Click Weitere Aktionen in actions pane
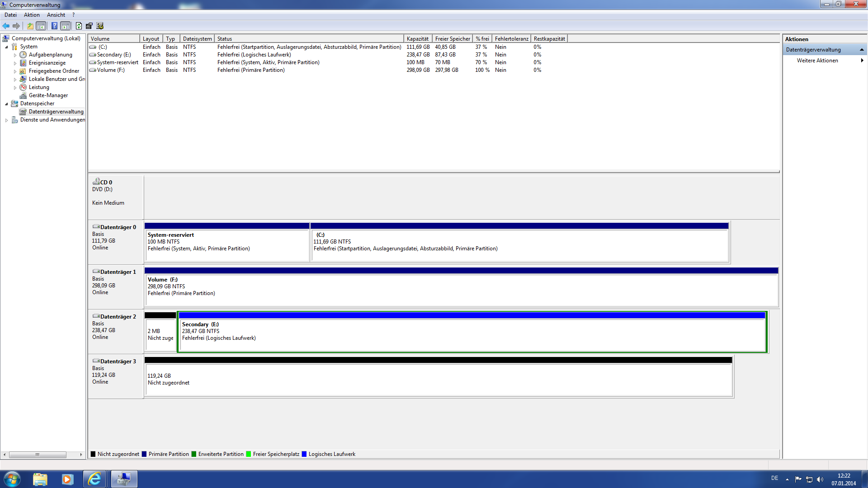This screenshot has width=868, height=488. (x=817, y=61)
